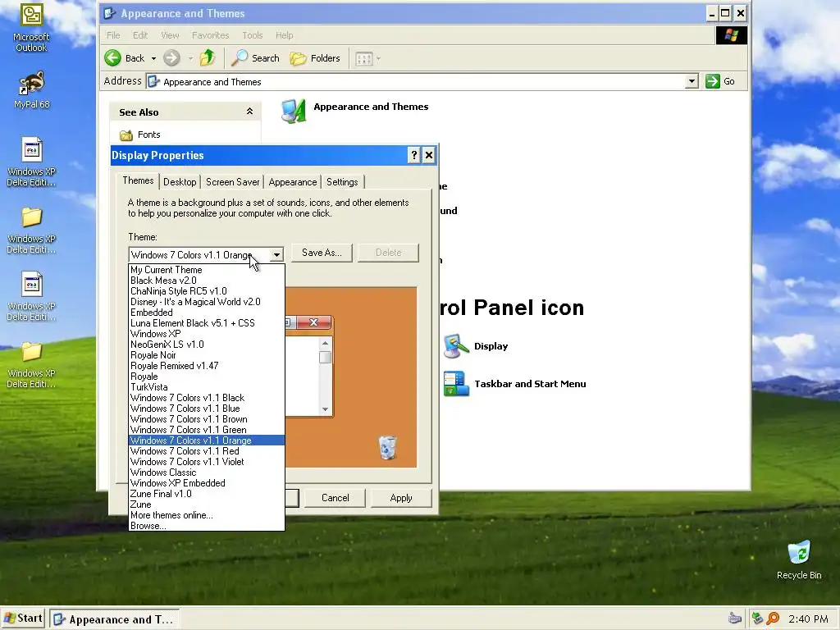Image resolution: width=840 pixels, height=630 pixels.
Task: Open the Display control panel icon
Action: 456,346
